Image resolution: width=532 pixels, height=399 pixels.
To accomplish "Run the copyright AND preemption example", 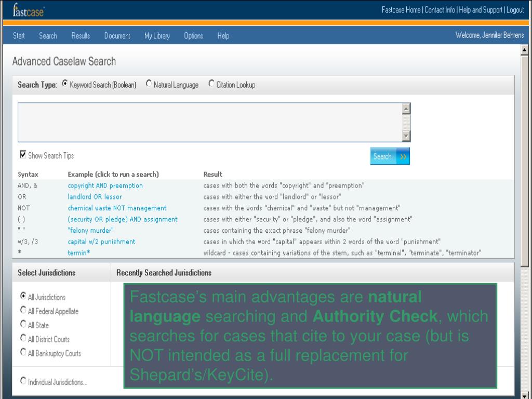I will 105,185.
